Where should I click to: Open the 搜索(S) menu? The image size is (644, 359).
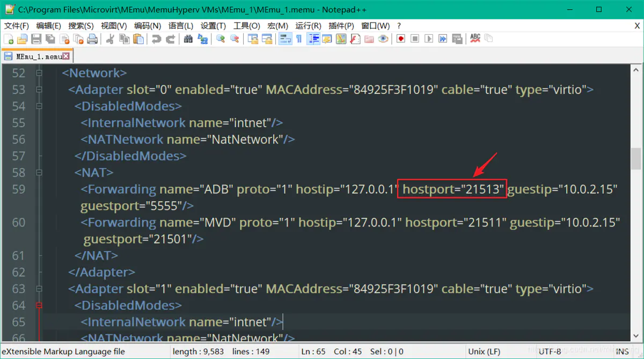coord(81,25)
